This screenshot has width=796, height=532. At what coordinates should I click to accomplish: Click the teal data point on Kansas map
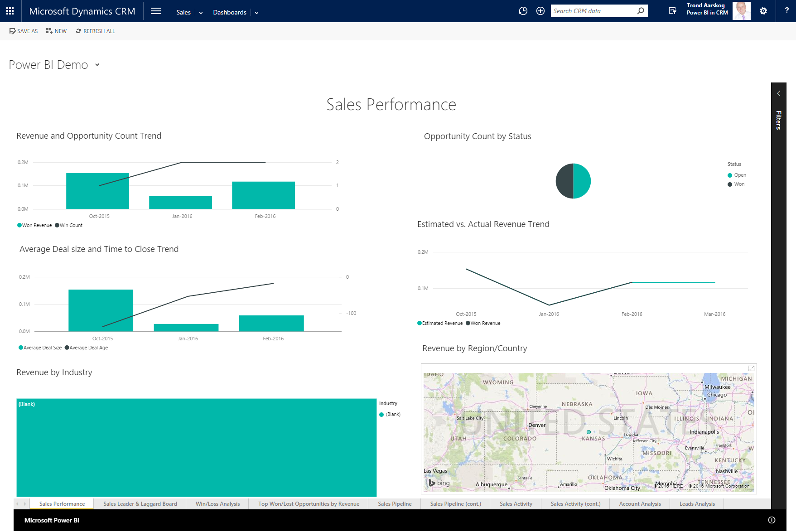pos(589,432)
